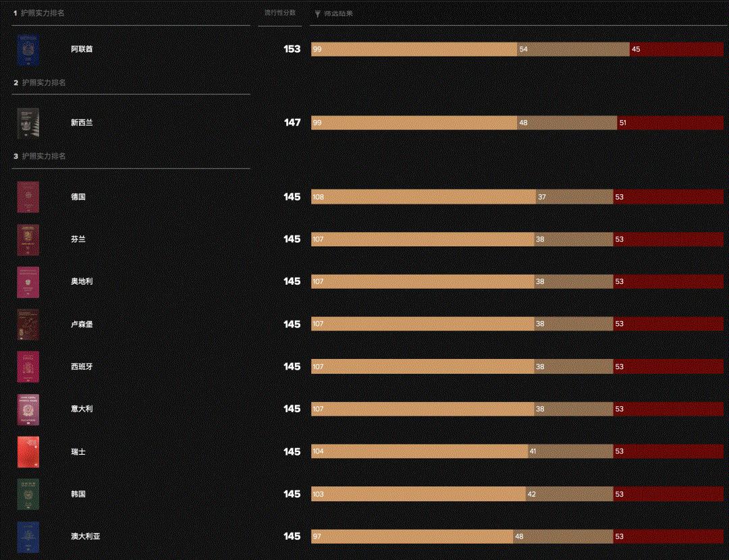Click the UAE passport cover icon
The width and height of the screenshot is (729, 560).
click(x=28, y=49)
